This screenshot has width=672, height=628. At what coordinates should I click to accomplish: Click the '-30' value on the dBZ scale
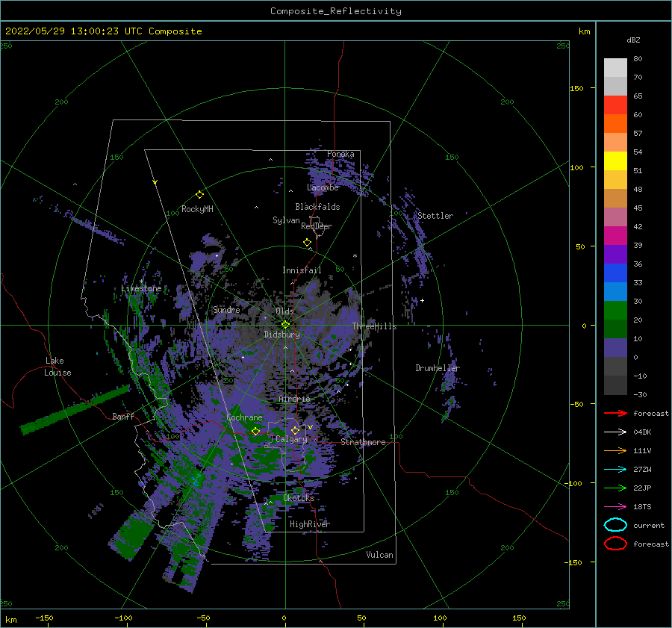point(641,394)
